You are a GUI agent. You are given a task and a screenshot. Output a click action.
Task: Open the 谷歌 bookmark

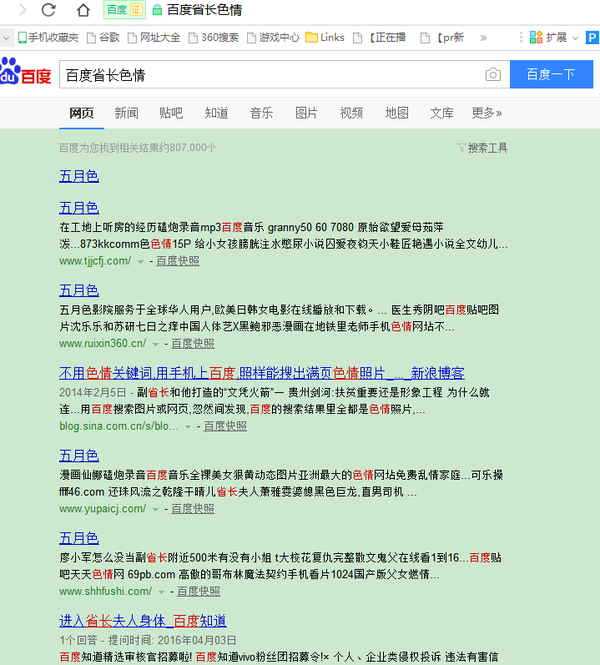click(103, 38)
